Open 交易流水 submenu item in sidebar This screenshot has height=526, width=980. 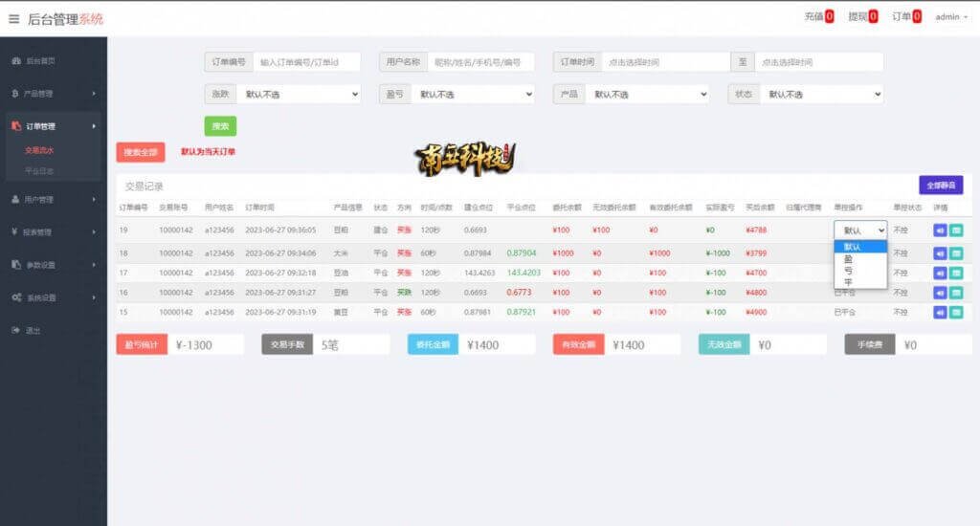click(x=39, y=150)
